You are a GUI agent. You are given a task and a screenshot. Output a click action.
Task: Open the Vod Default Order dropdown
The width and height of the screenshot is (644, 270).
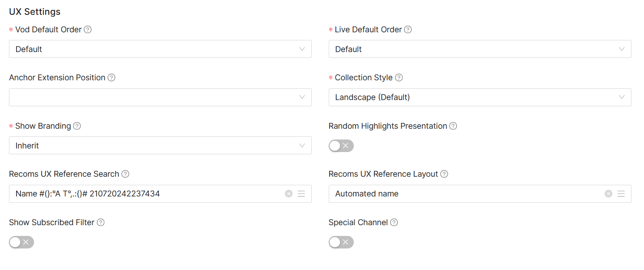click(x=160, y=49)
